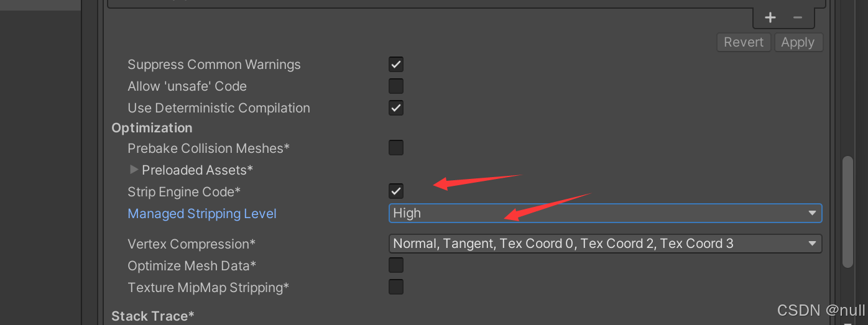
Task: Expand the Preloaded Assets foldout arrow
Action: pyautogui.click(x=134, y=170)
